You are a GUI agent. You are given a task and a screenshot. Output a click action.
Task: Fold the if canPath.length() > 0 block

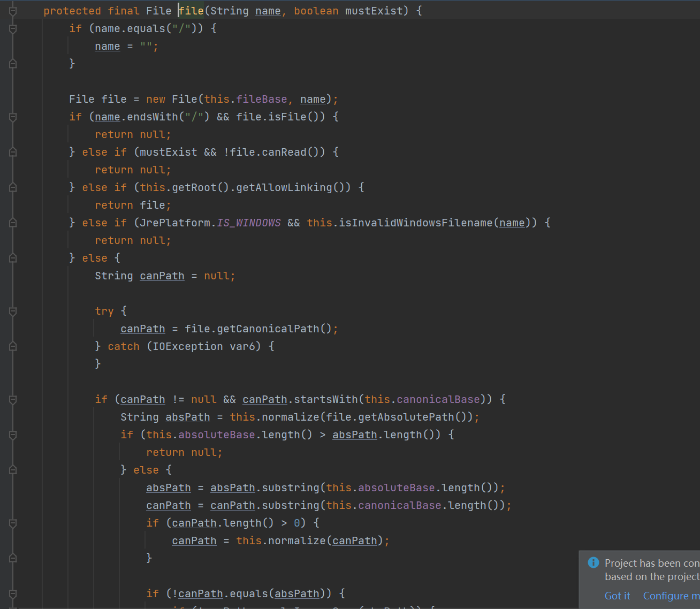point(13,523)
